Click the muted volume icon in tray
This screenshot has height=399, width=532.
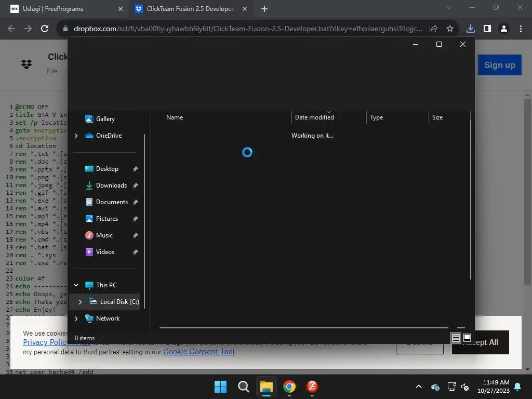click(x=465, y=387)
